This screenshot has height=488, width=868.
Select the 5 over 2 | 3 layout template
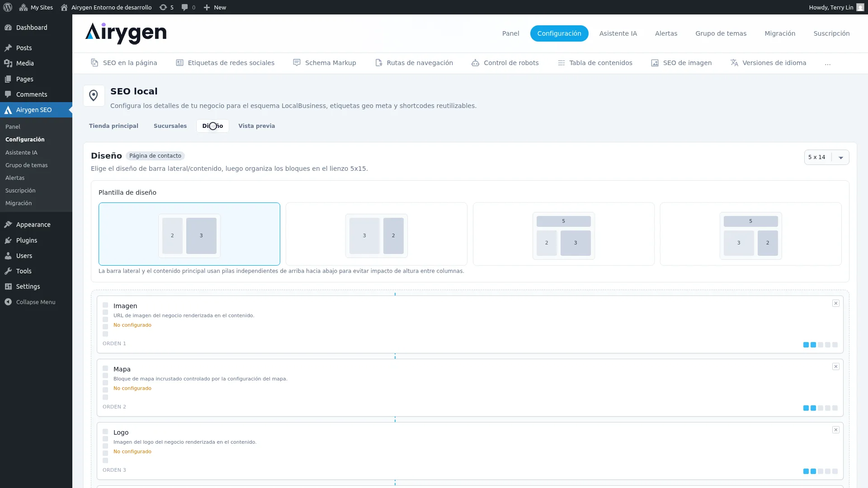pyautogui.click(x=564, y=234)
